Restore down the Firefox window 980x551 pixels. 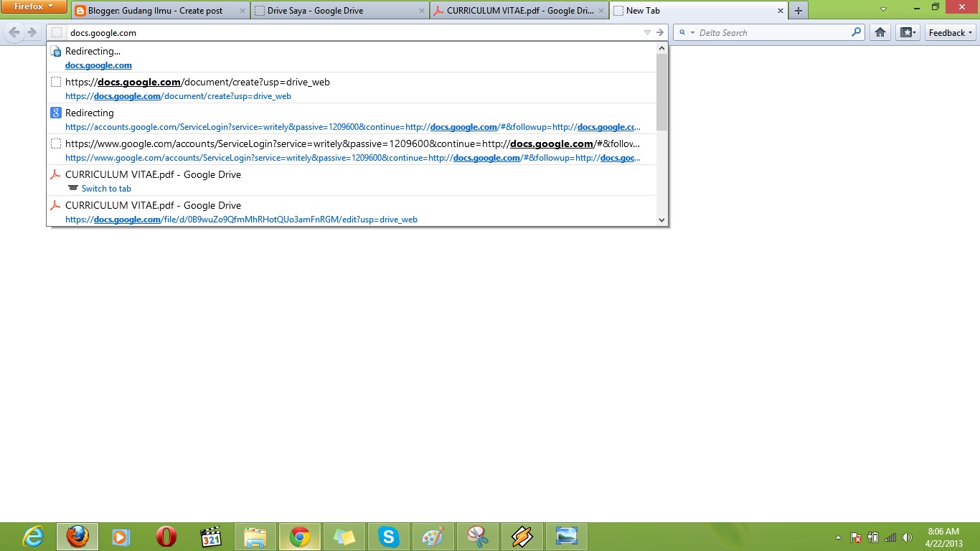click(x=935, y=6)
